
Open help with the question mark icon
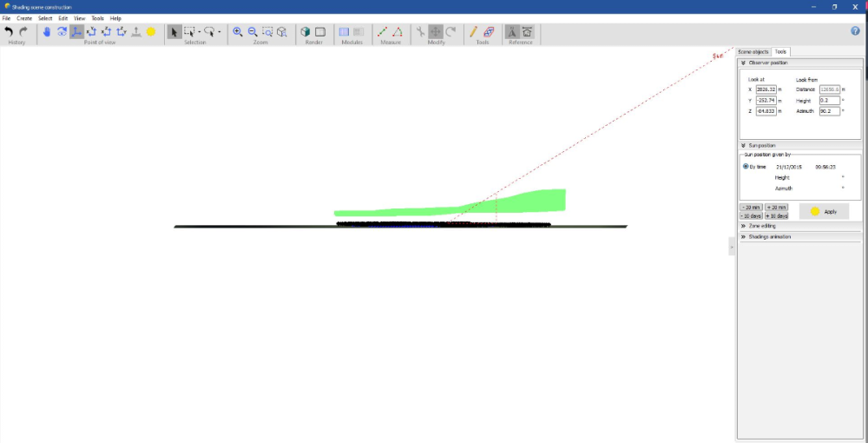click(856, 30)
